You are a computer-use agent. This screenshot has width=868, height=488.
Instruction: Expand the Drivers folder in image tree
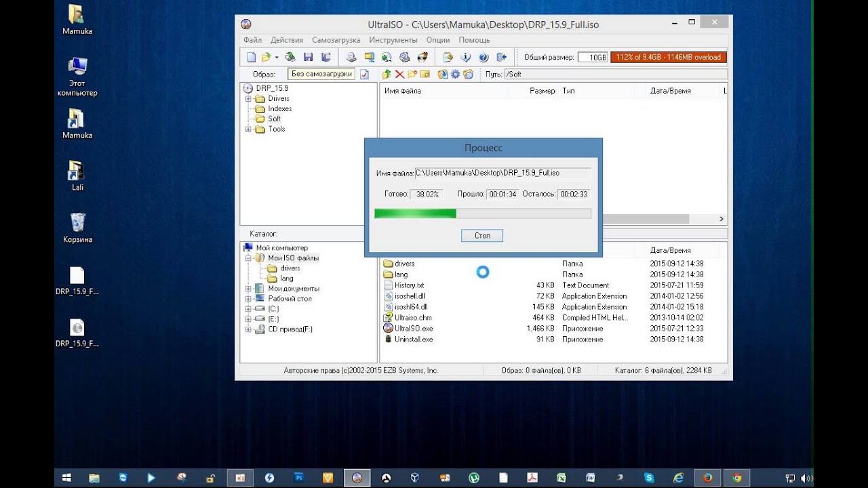tap(248, 99)
